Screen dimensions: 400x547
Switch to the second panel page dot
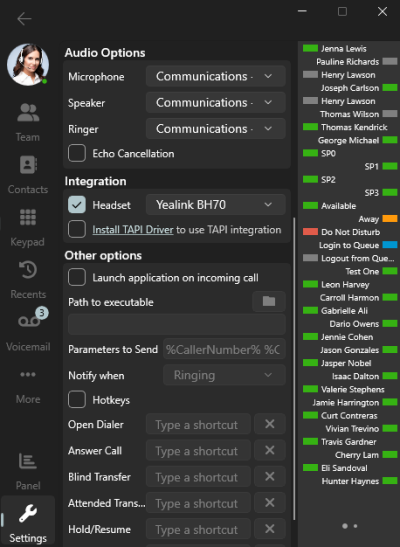coord(355,526)
